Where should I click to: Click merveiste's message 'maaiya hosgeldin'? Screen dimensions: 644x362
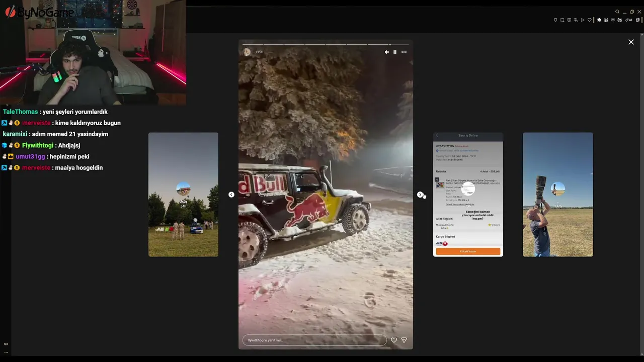(x=79, y=167)
